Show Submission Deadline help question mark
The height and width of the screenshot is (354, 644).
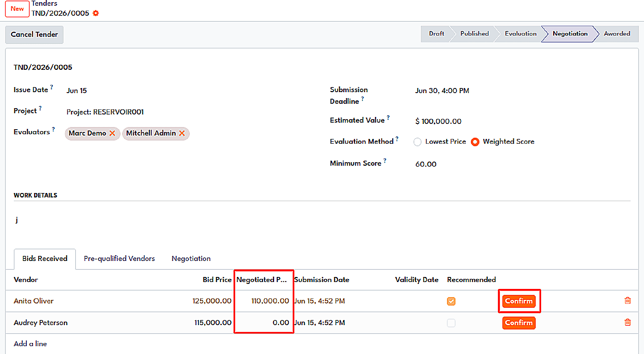click(x=363, y=98)
